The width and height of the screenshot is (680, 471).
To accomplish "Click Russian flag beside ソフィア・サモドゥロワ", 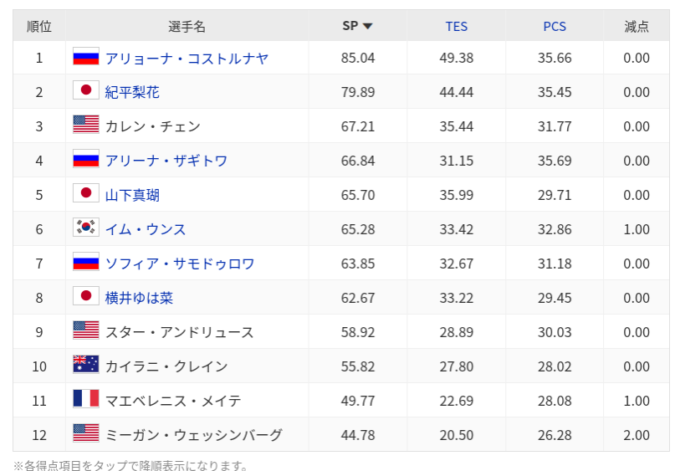I will (x=86, y=262).
